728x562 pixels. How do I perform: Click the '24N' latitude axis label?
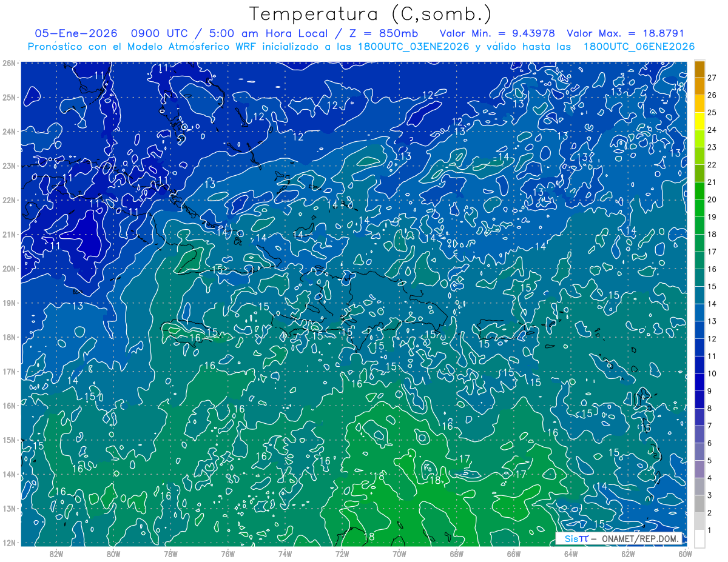click(9, 132)
